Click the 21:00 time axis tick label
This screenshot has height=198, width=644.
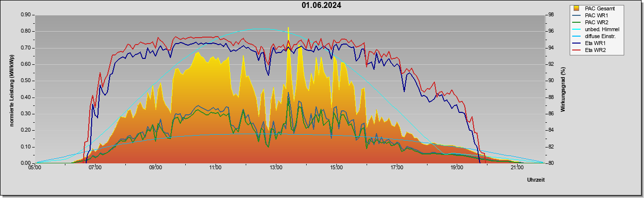coord(517,168)
